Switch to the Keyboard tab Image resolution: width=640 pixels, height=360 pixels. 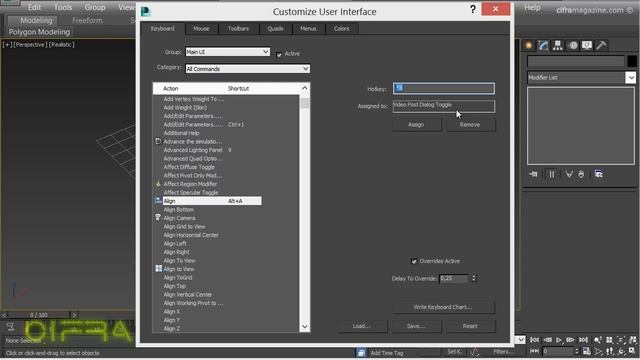click(162, 29)
